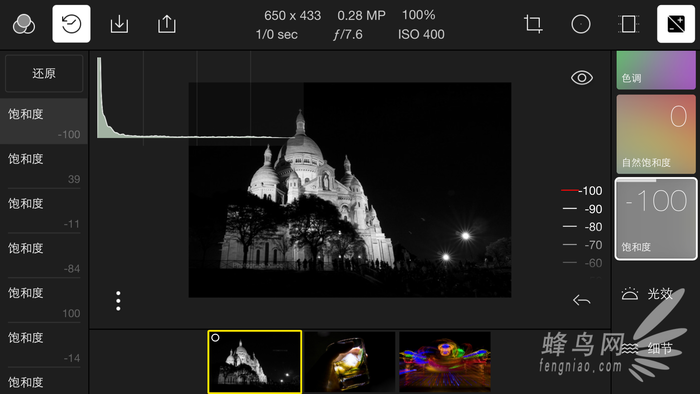Viewport: 700px width, 394px height.
Task: Select the whisky glass thumbnail
Action: [x=350, y=361]
